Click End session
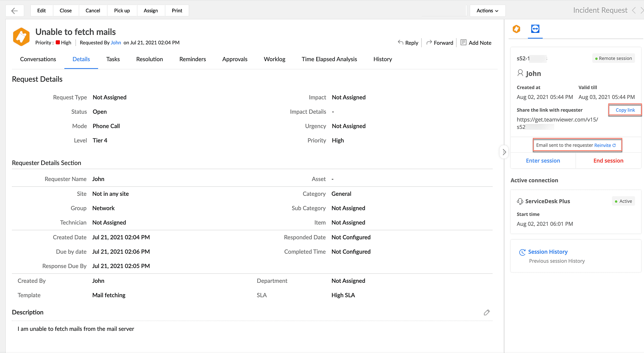 click(x=608, y=161)
